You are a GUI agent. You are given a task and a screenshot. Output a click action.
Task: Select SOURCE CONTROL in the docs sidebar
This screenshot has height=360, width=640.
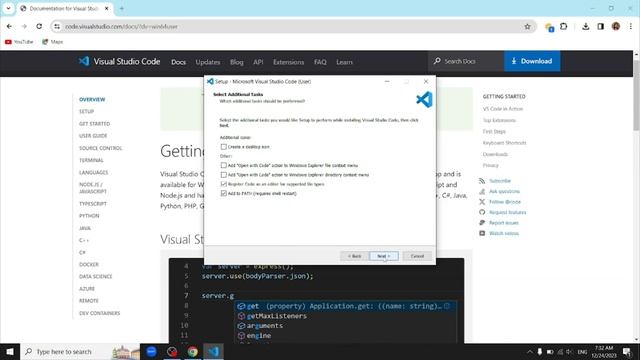click(x=100, y=148)
